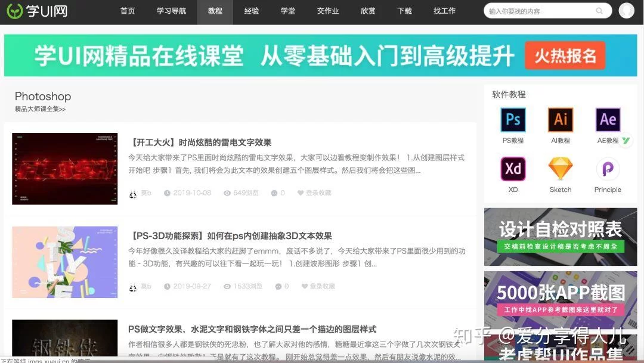
Task: Open the 3D text effect thumbnail
Action: click(x=65, y=262)
